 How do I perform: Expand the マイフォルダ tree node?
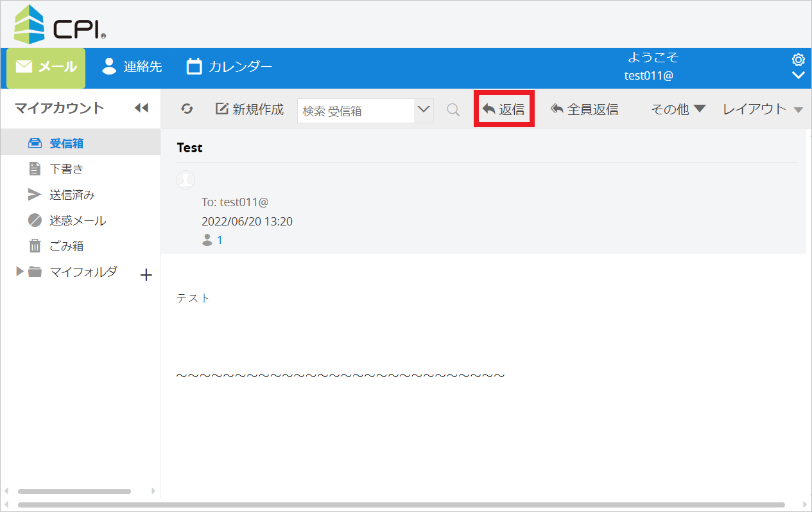(20, 272)
